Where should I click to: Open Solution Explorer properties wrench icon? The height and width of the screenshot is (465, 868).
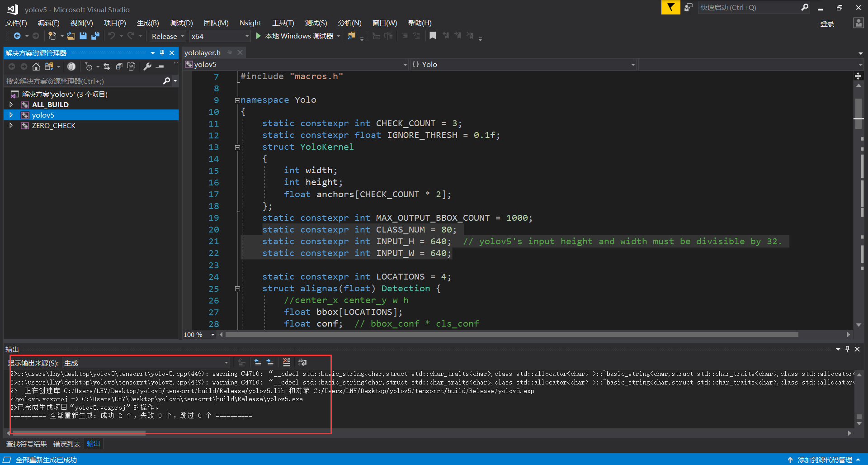[x=147, y=66]
